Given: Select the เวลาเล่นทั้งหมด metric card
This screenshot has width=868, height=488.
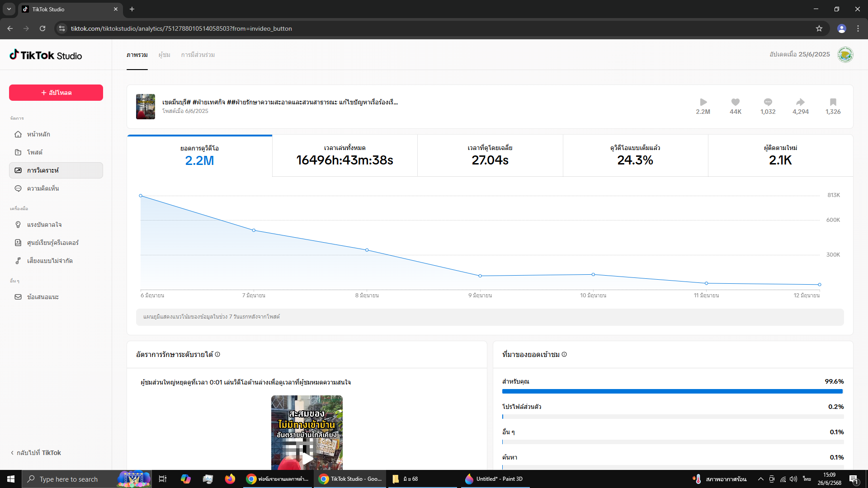Looking at the screenshot, I should point(344,155).
